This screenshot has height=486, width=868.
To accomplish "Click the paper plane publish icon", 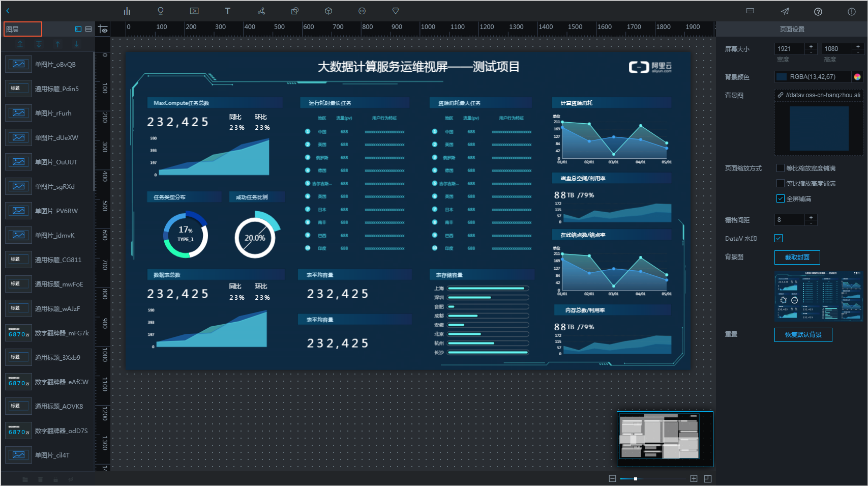I will 785,11.
